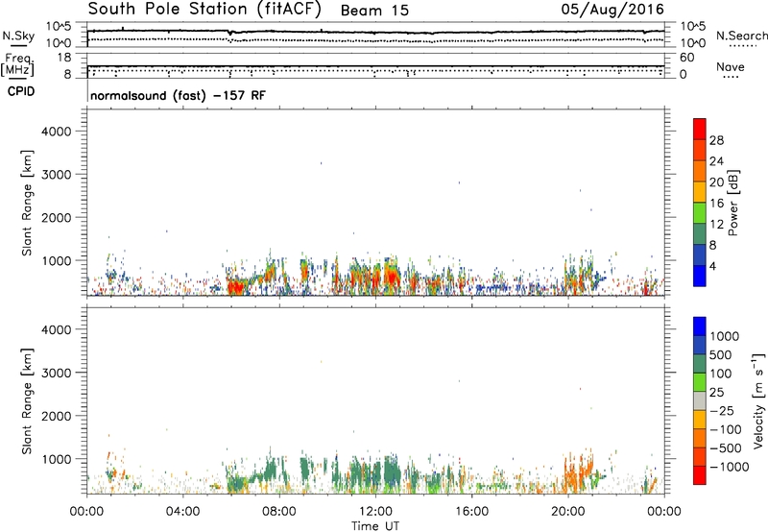
Task: Click the 4 tick on Power colorbar
Action: coord(713,266)
